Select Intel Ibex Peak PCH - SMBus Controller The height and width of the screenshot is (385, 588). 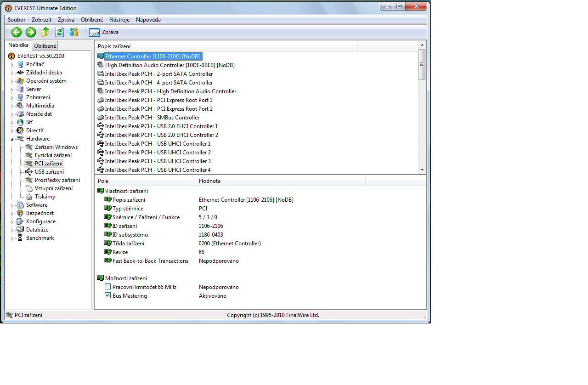(x=152, y=118)
